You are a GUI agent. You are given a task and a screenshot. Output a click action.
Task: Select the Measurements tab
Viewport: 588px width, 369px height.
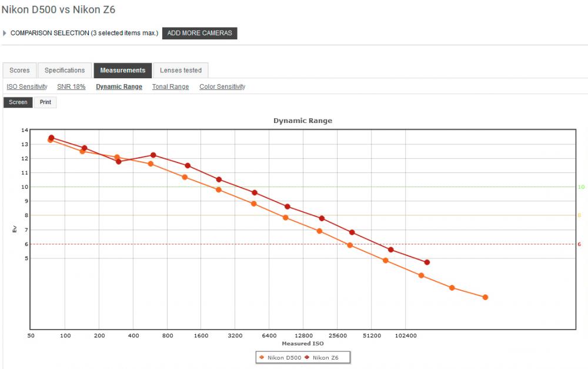coord(123,70)
